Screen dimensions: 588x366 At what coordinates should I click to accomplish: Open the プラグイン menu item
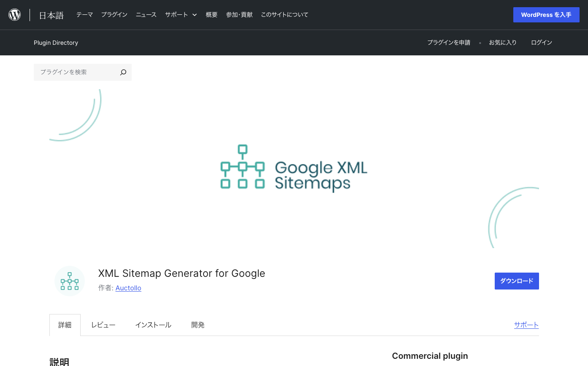(114, 15)
